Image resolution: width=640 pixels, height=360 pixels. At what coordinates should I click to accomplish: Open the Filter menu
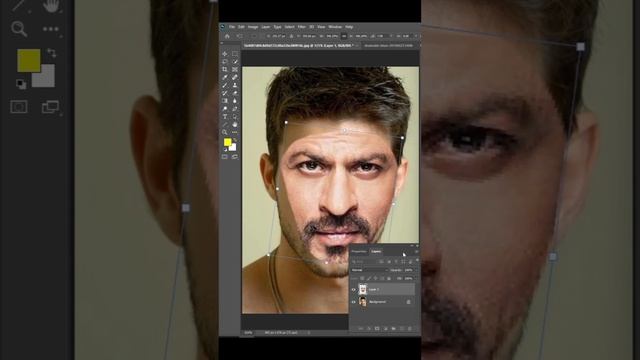(302, 27)
